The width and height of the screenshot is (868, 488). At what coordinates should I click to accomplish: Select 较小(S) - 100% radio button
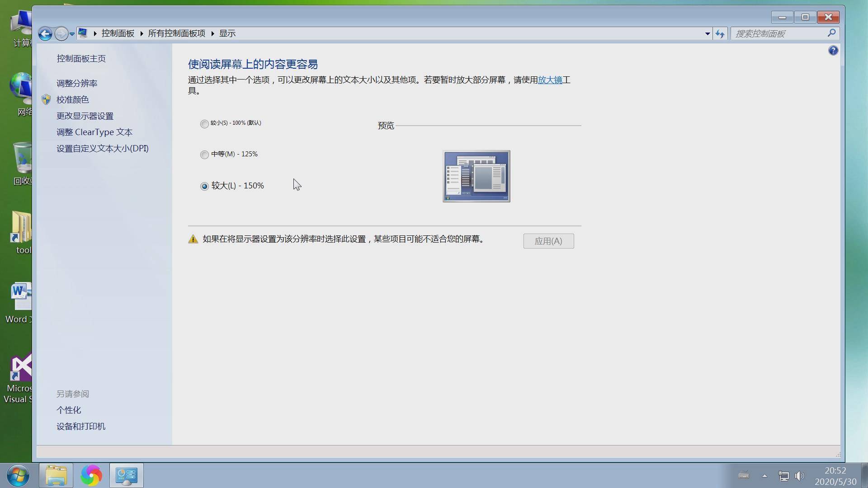pos(204,123)
